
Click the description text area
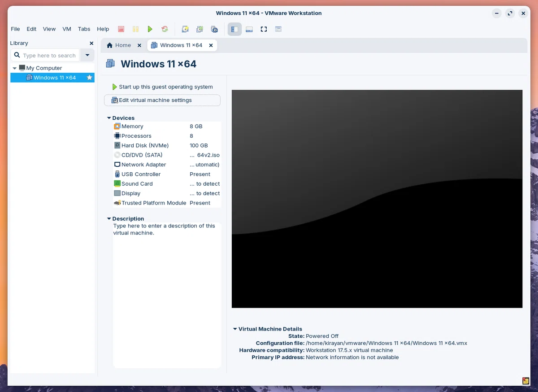tap(167, 295)
